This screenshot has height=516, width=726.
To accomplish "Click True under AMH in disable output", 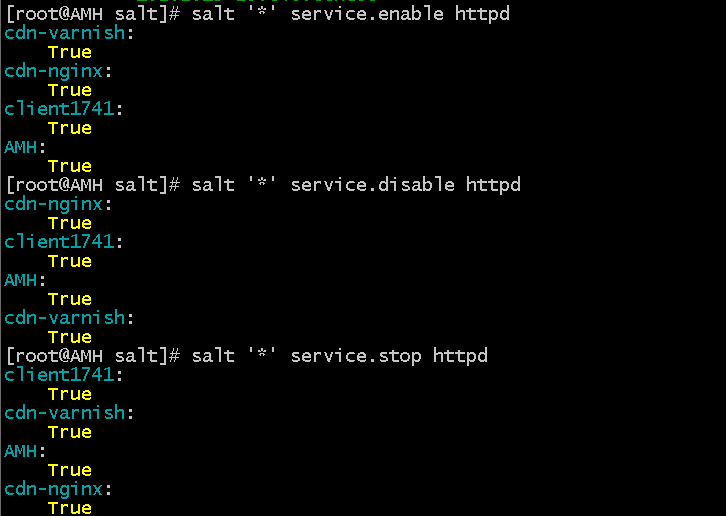I will (x=69, y=299).
